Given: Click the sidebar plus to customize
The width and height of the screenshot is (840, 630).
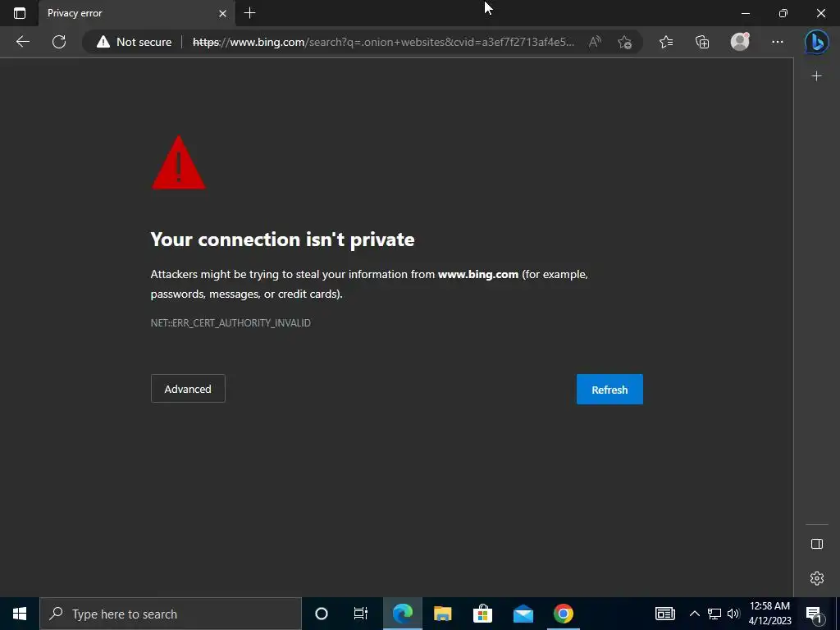Looking at the screenshot, I should click(x=816, y=76).
